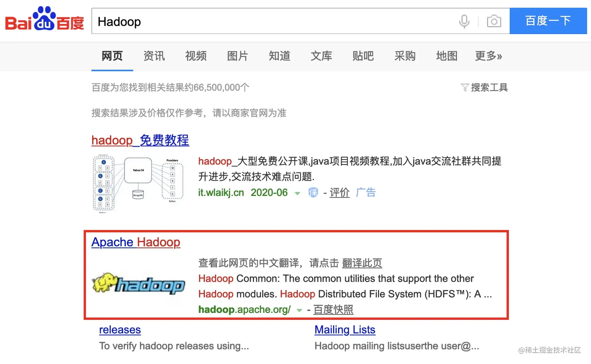Click the Hadoop elephant logo thumbnail

pyautogui.click(x=138, y=283)
